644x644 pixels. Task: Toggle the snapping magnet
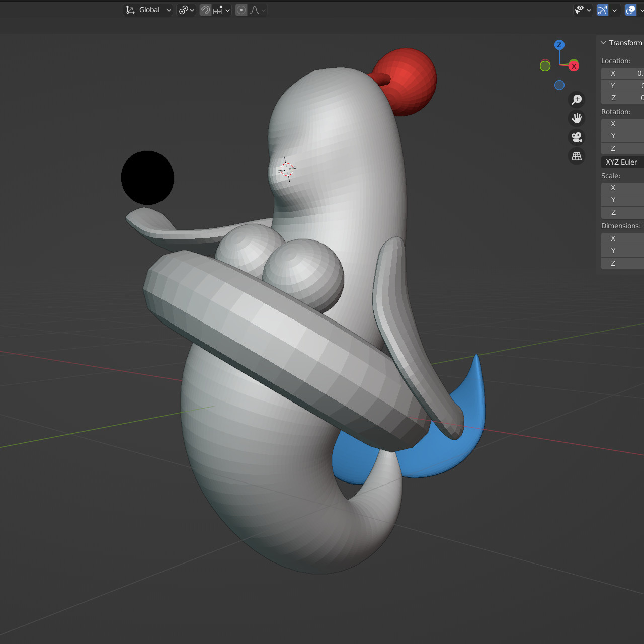[x=205, y=10]
